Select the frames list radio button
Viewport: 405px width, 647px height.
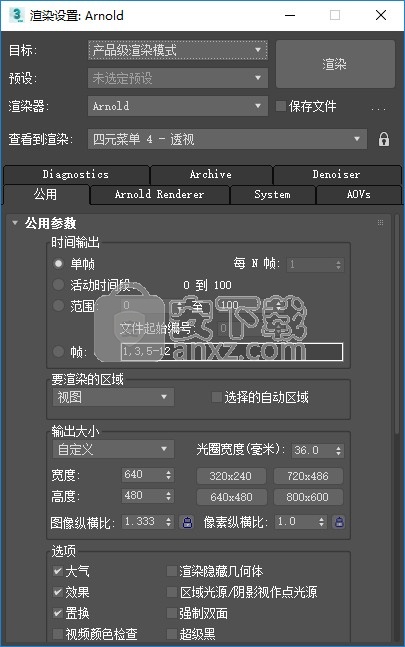pyautogui.click(x=59, y=352)
